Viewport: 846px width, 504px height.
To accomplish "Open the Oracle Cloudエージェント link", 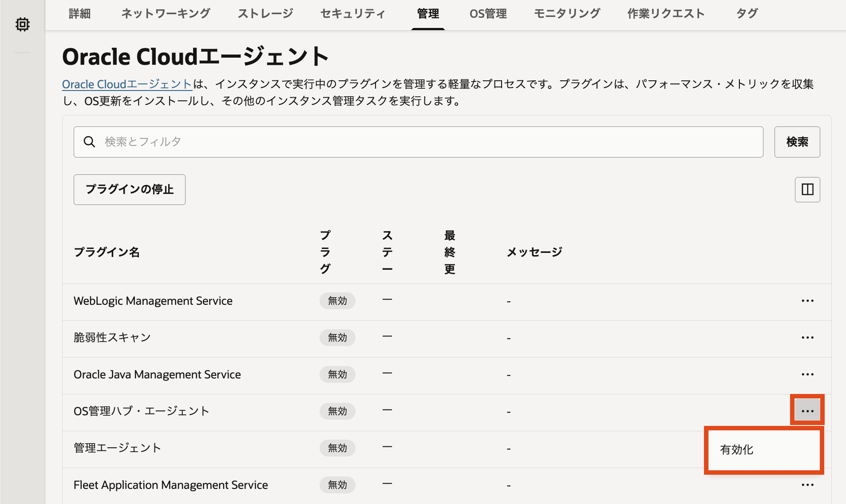I will pyautogui.click(x=127, y=84).
